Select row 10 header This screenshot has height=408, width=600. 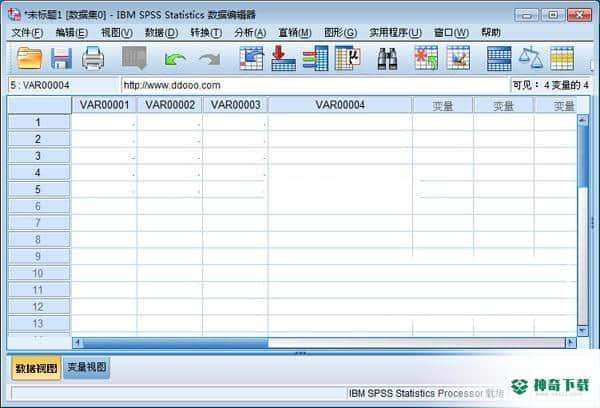point(39,273)
